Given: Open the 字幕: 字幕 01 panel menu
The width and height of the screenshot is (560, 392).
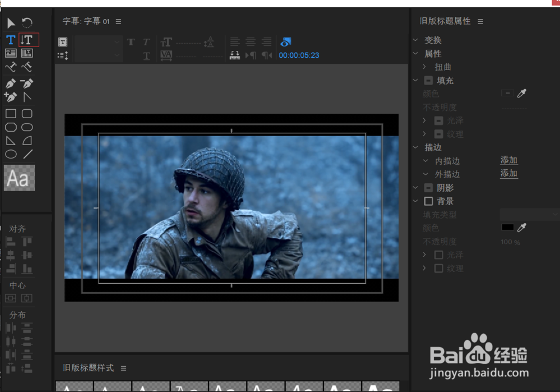Looking at the screenshot, I should (x=119, y=21).
